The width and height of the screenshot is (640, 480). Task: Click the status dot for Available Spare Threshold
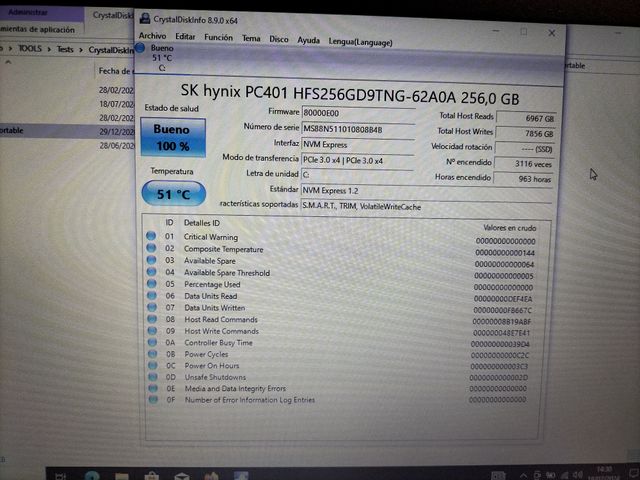click(152, 271)
